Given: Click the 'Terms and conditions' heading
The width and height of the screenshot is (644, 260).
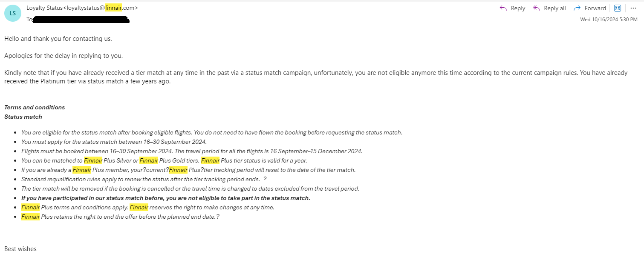Looking at the screenshot, I should coord(35,107).
